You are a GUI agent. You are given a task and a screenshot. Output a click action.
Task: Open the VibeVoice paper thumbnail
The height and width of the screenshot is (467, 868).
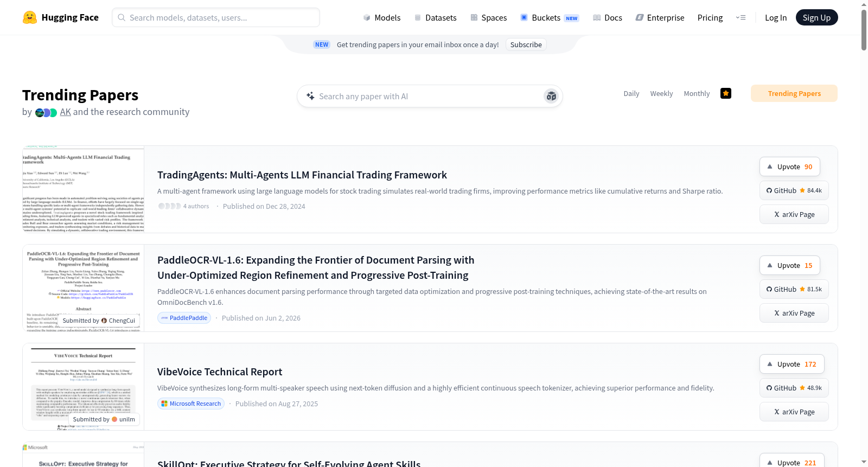[84, 387]
